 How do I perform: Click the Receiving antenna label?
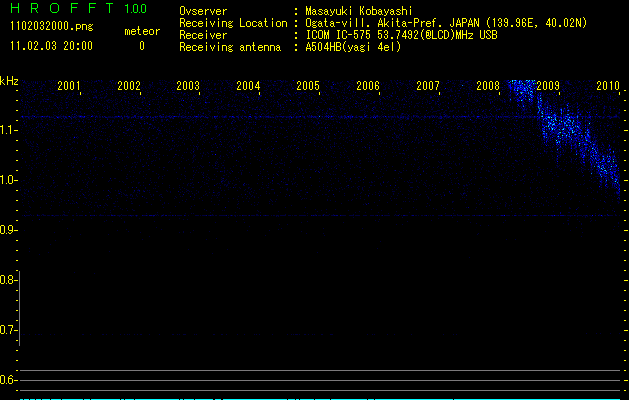(230, 47)
